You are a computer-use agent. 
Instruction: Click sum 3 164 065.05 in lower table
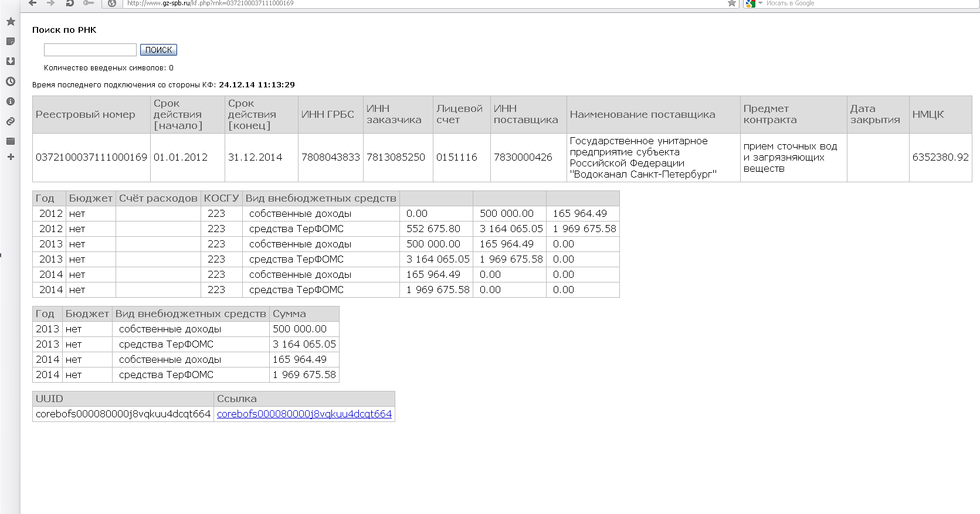click(x=304, y=344)
